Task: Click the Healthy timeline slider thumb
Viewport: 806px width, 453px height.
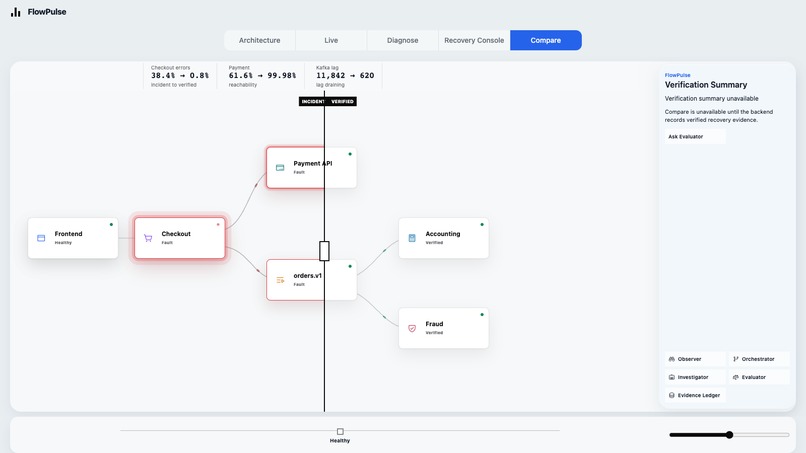Action: [x=340, y=431]
